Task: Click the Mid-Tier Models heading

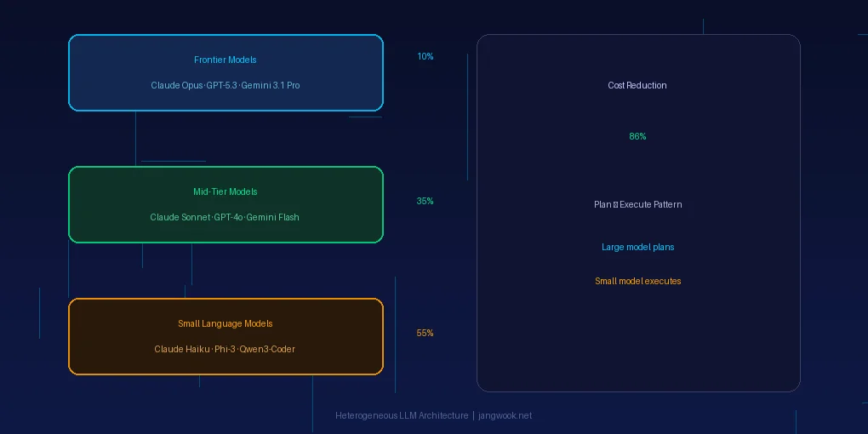Action: 225,192
